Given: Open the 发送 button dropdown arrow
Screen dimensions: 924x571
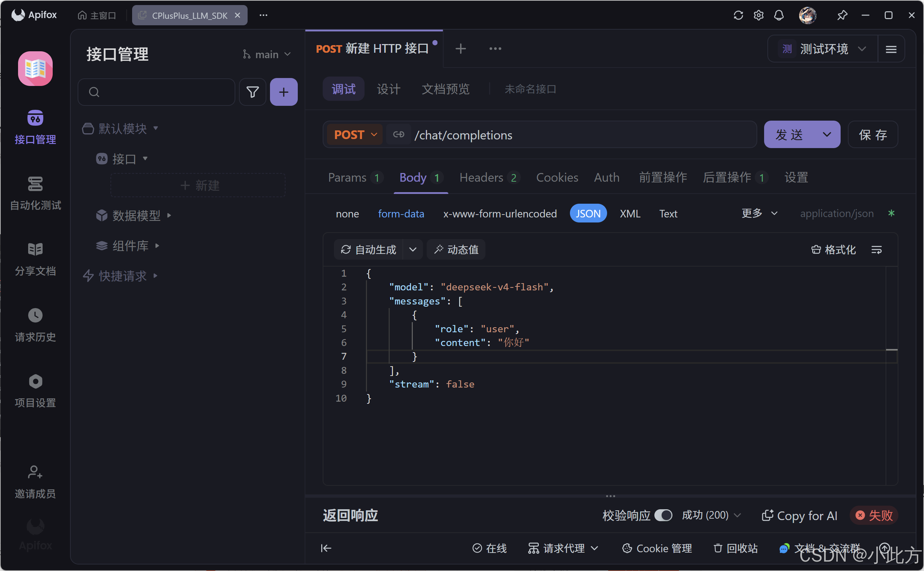Looking at the screenshot, I should (827, 134).
